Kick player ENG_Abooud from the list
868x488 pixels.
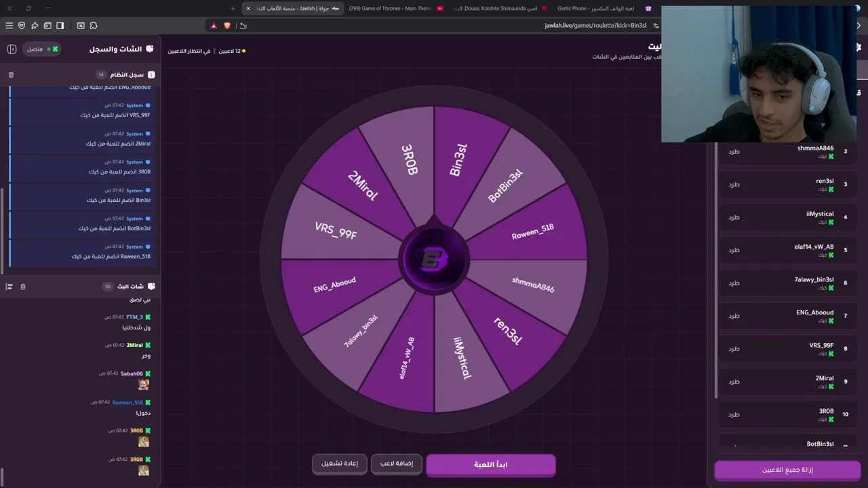point(734,316)
